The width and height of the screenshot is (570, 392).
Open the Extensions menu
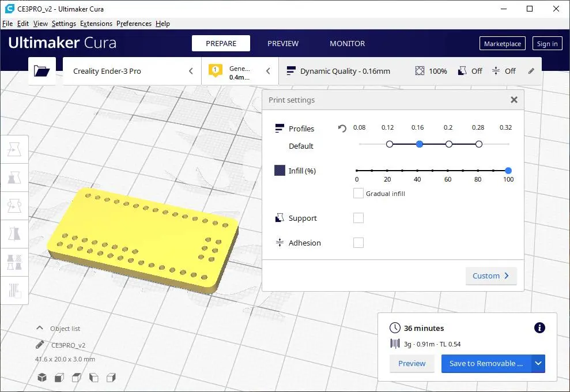pos(96,24)
